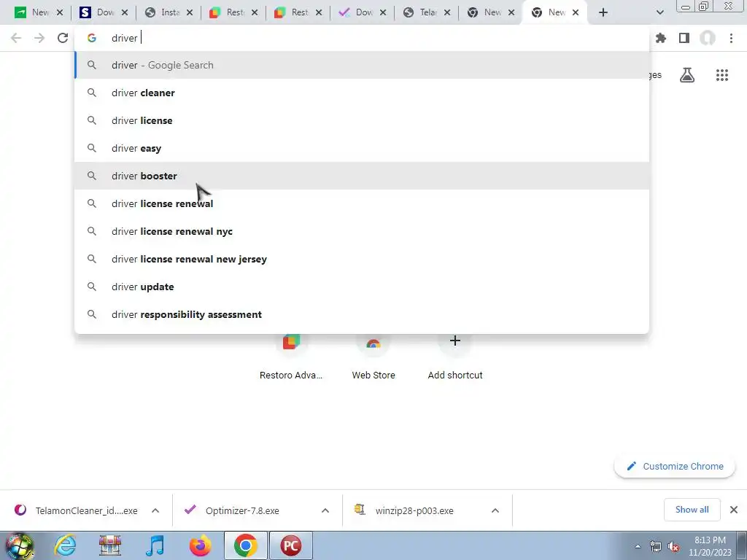Pick the 'driver update' suggestion

coord(362,287)
